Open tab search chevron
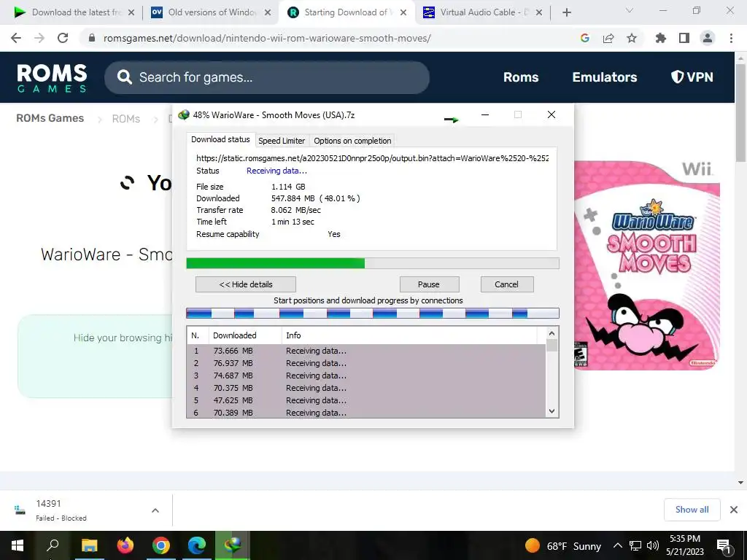747x560 pixels. click(x=630, y=10)
